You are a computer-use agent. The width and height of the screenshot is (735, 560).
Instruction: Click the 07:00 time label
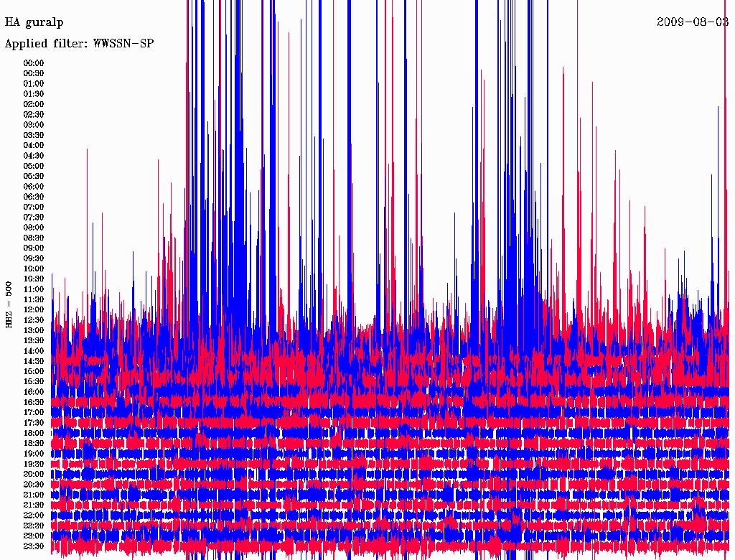coord(34,207)
